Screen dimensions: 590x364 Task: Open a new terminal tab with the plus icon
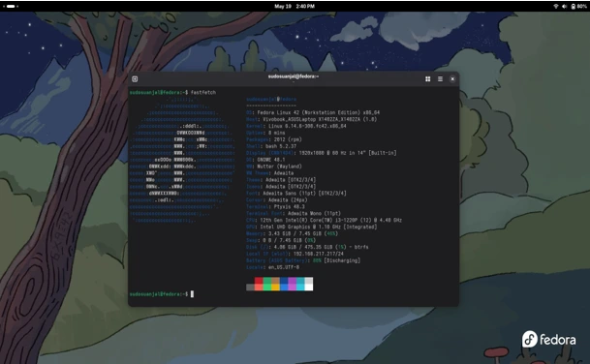[135, 78]
